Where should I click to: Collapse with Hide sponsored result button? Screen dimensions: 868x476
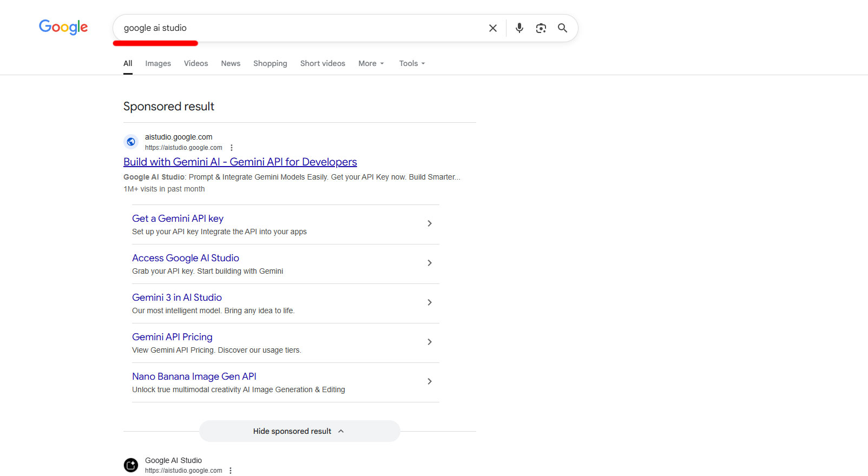click(x=300, y=431)
